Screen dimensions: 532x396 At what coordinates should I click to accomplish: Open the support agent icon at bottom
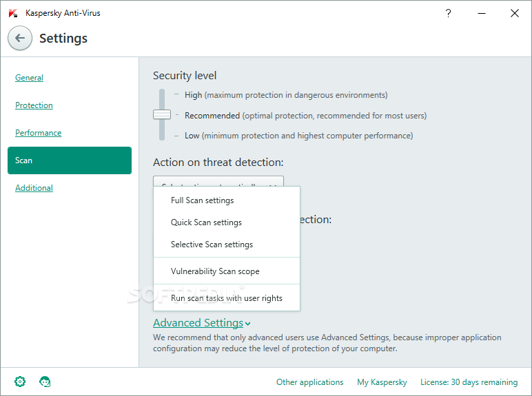45,382
